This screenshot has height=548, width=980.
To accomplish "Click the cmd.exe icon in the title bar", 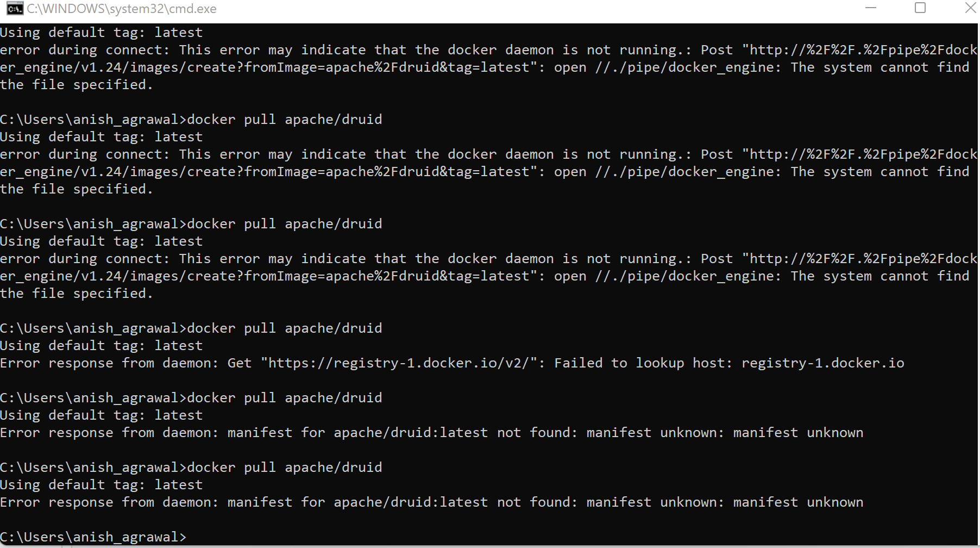I will [x=15, y=9].
